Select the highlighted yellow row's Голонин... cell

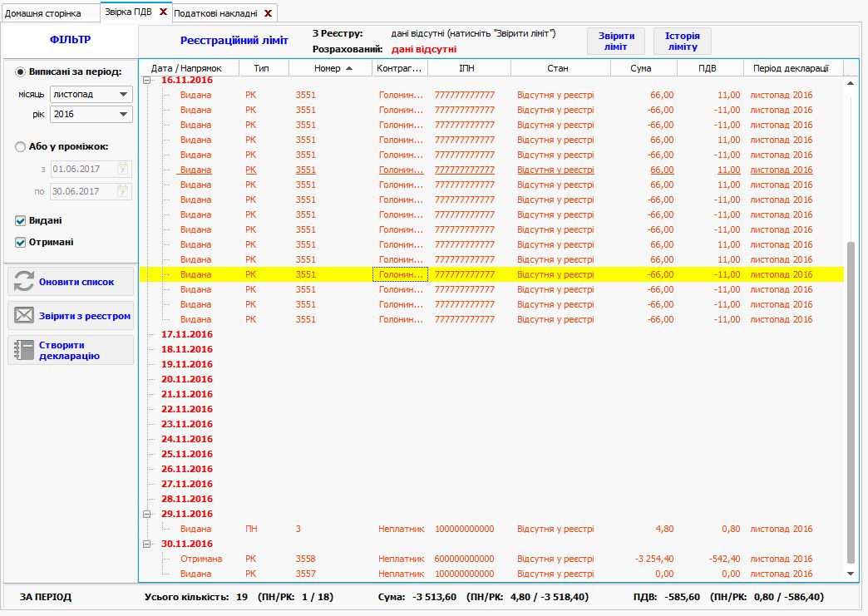[400, 274]
